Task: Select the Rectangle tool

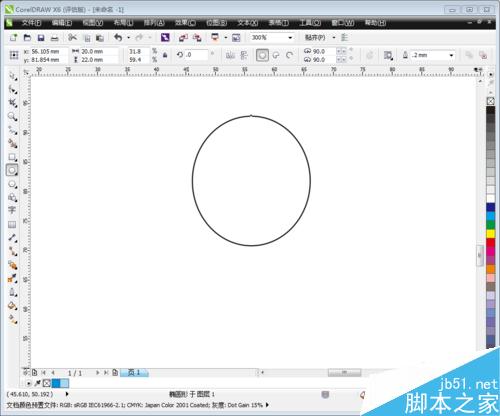Action: (x=12, y=157)
